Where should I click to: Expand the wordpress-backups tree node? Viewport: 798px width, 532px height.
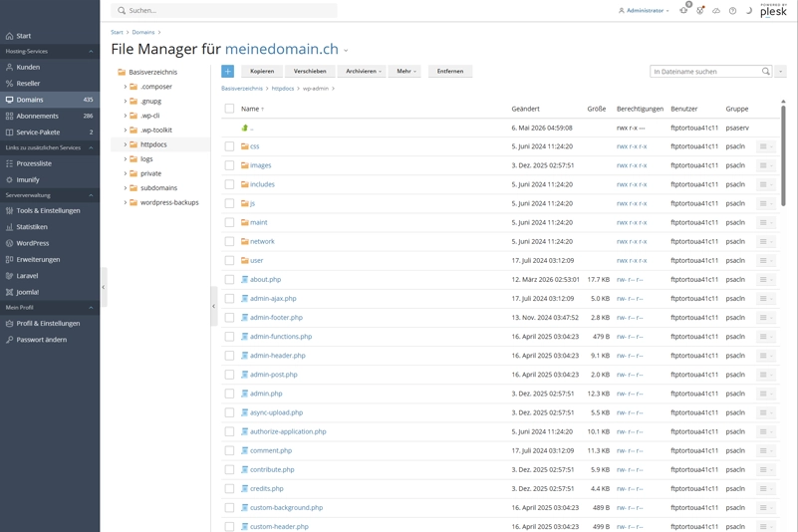(126, 202)
